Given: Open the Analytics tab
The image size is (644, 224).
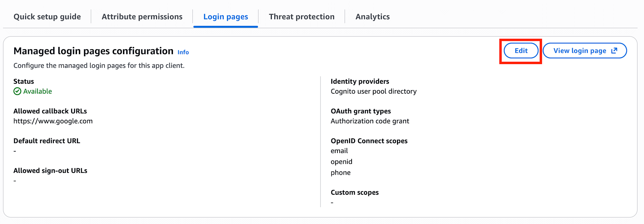Looking at the screenshot, I should [373, 17].
